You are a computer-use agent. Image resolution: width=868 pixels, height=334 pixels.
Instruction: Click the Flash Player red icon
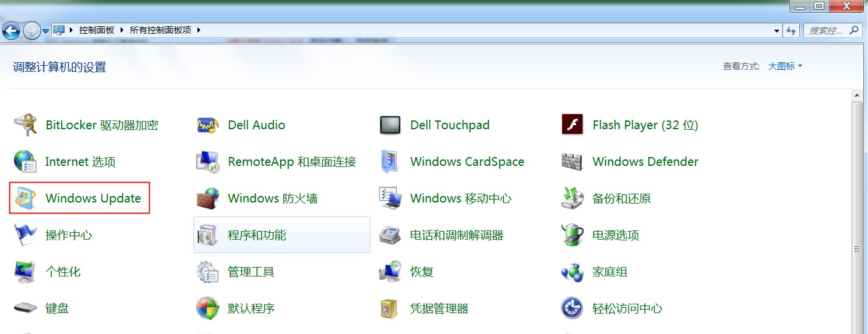(x=572, y=125)
